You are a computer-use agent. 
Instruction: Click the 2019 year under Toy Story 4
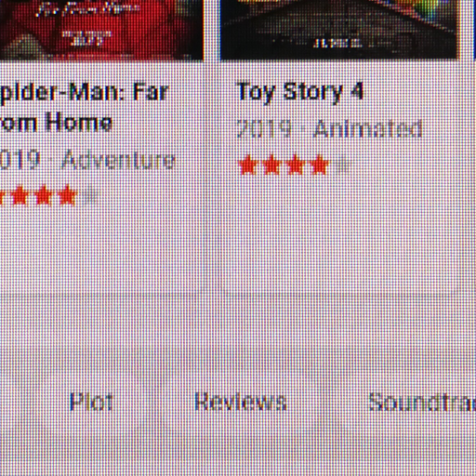click(264, 129)
